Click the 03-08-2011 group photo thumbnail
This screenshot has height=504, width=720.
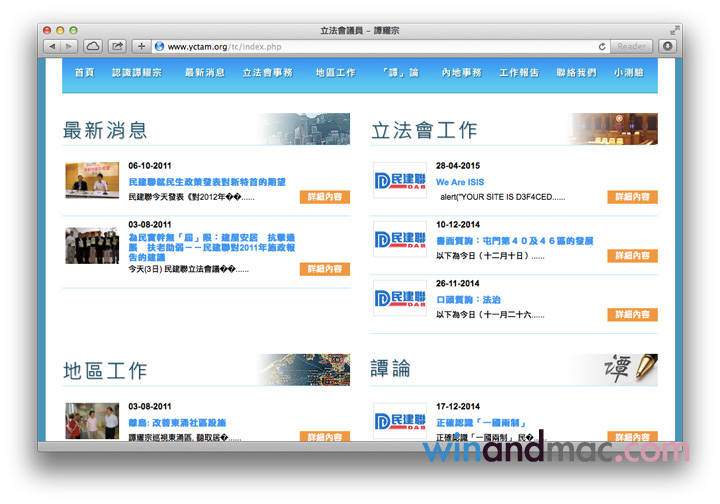coord(92,245)
